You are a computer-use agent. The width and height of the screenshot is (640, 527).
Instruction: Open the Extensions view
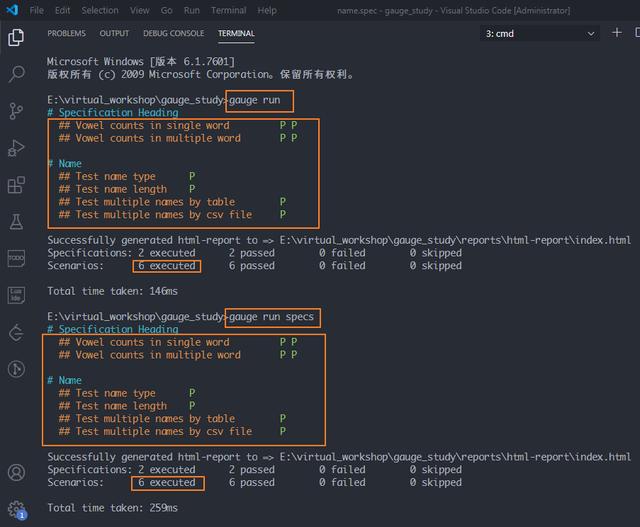point(16,185)
